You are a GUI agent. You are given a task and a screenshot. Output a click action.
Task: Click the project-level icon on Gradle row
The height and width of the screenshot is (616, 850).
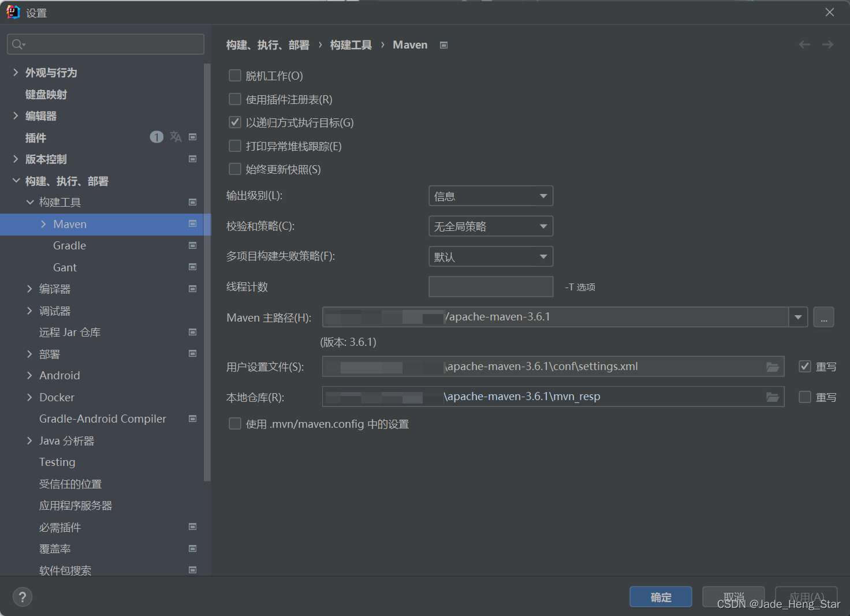(193, 245)
